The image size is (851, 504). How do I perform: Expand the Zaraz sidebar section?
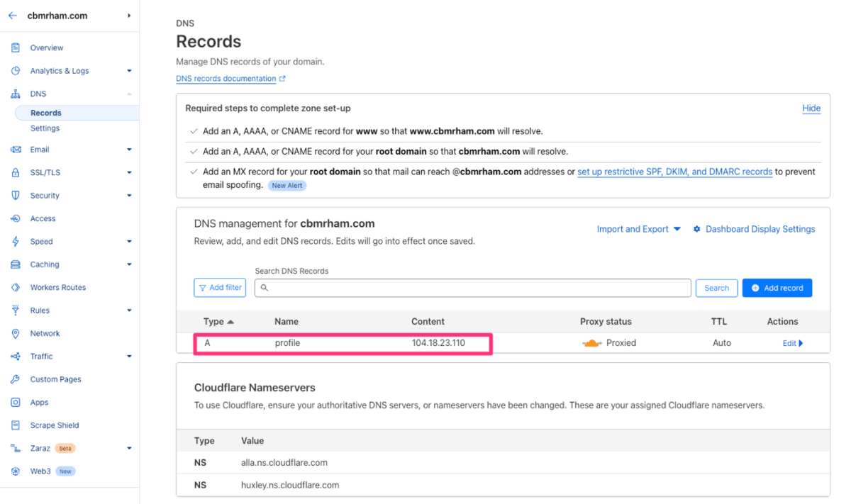[129, 448]
